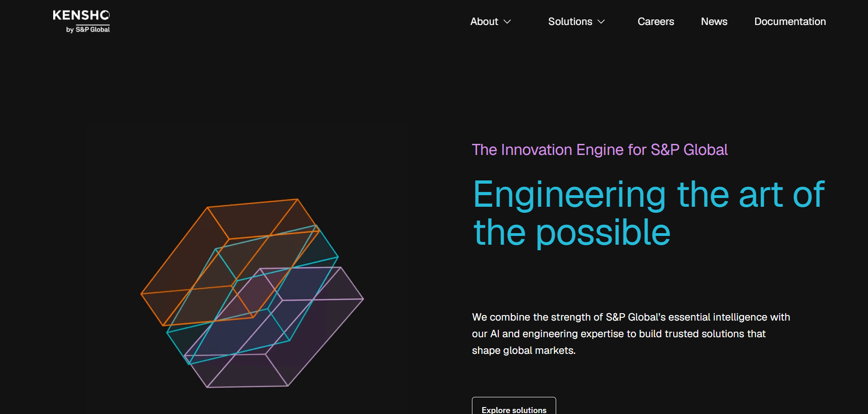
Task: Click the Kensho by S&P Global logo
Action: tap(81, 21)
